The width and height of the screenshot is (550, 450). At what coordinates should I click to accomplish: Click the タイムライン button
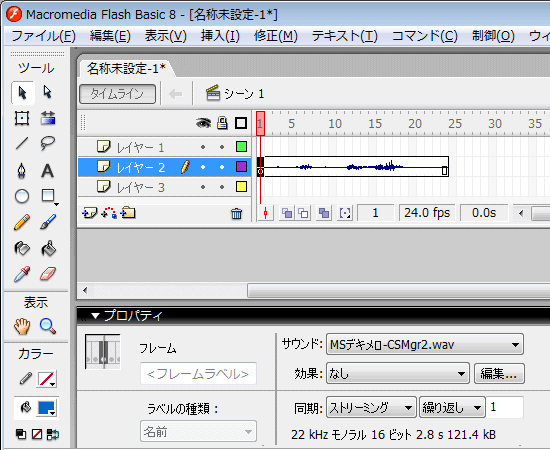118,94
